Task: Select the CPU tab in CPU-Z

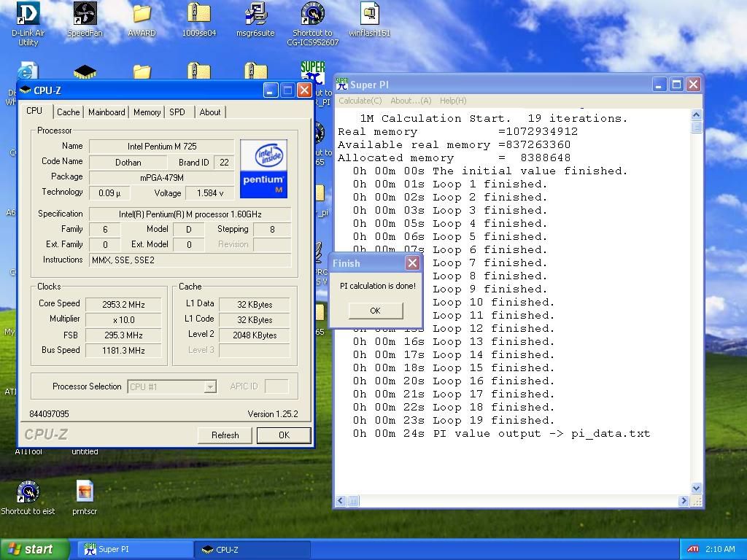Action: point(34,111)
